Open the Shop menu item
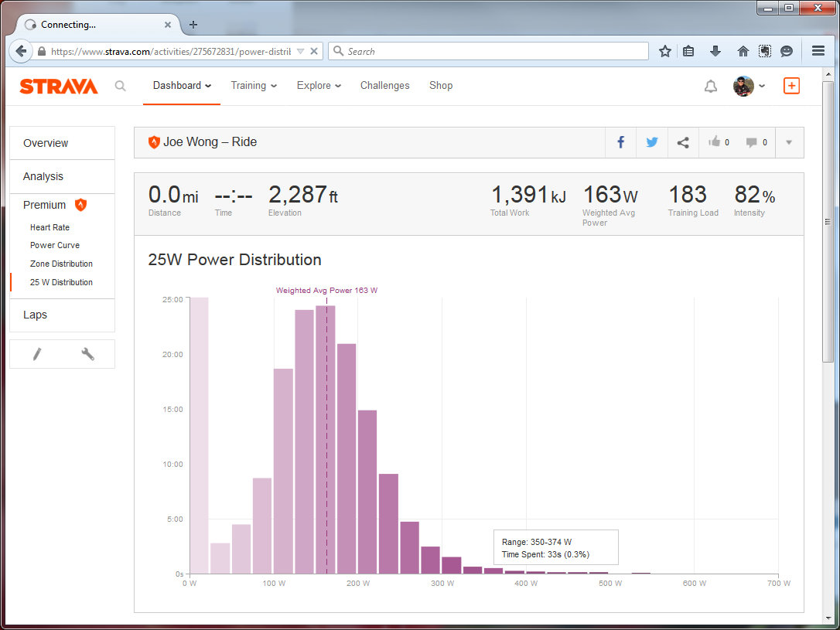The width and height of the screenshot is (840, 630). coord(441,86)
